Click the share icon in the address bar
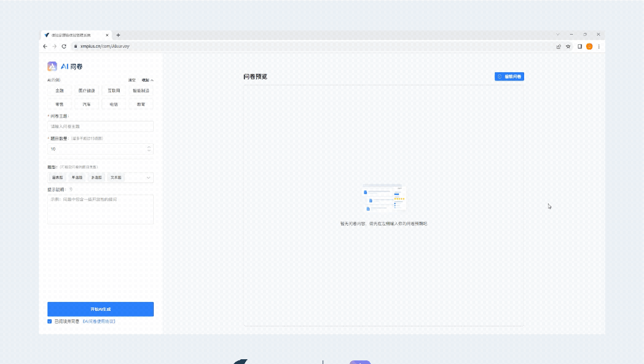The image size is (644, 364). pos(558,46)
